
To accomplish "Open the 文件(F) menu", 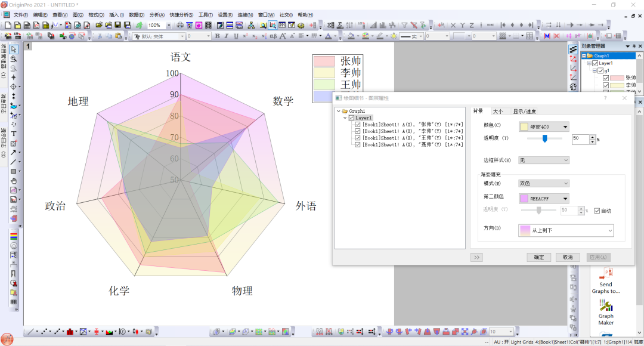I will pos(20,15).
